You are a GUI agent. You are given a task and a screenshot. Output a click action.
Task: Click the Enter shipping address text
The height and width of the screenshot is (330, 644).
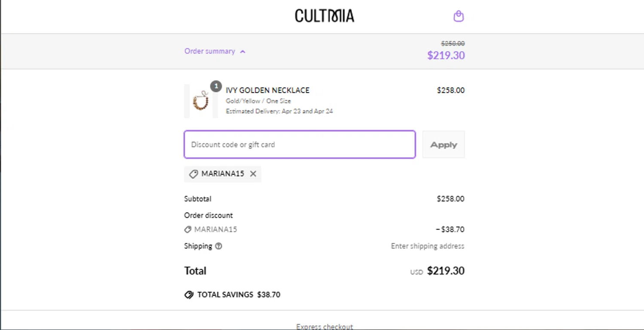[427, 246]
